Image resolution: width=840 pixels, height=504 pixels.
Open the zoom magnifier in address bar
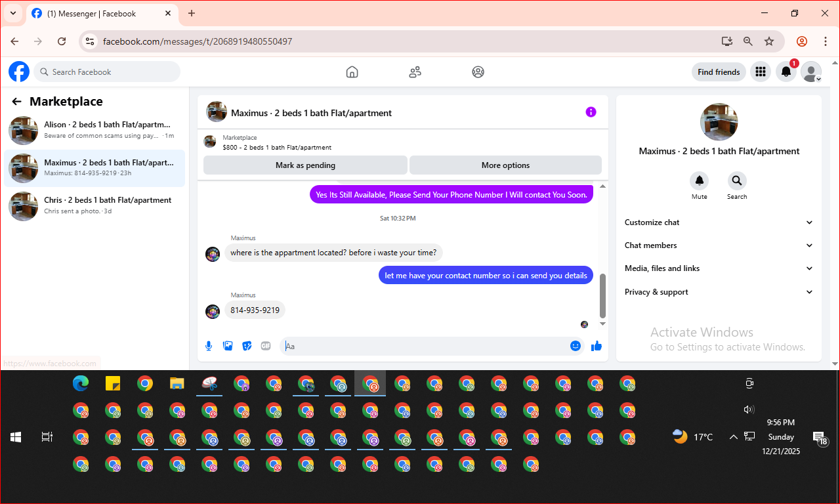pyautogui.click(x=747, y=41)
